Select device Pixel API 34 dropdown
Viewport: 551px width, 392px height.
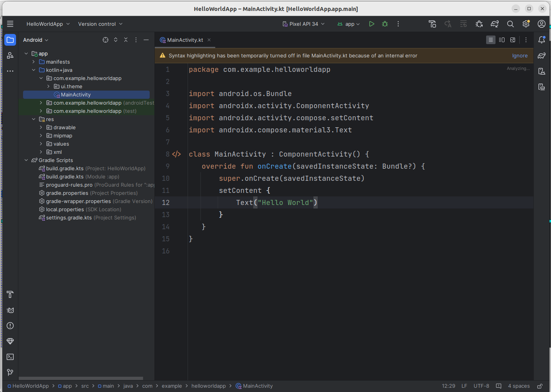pos(304,24)
